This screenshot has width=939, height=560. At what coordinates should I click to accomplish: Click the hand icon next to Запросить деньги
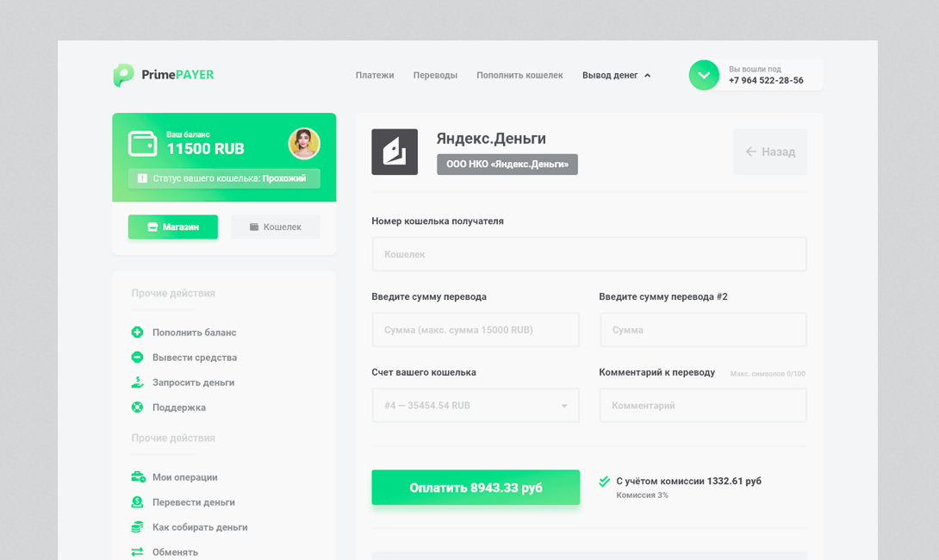tap(137, 383)
